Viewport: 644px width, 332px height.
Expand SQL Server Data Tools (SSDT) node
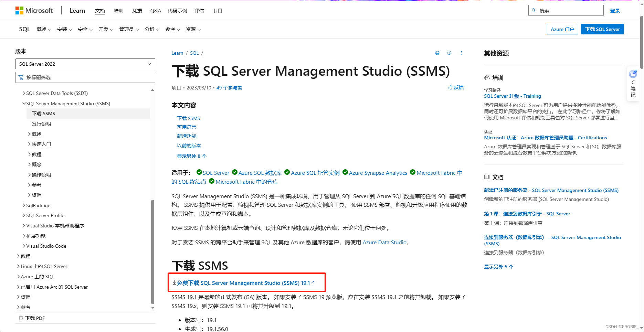[24, 93]
